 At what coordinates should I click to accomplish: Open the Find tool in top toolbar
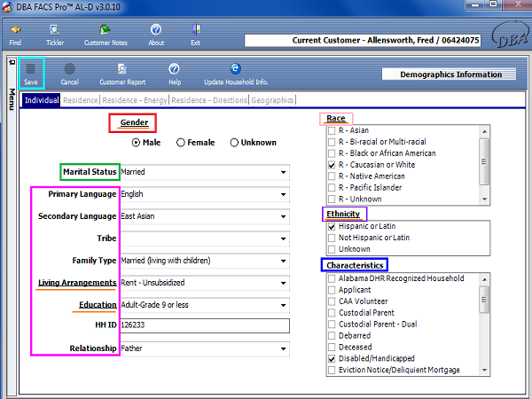point(15,35)
